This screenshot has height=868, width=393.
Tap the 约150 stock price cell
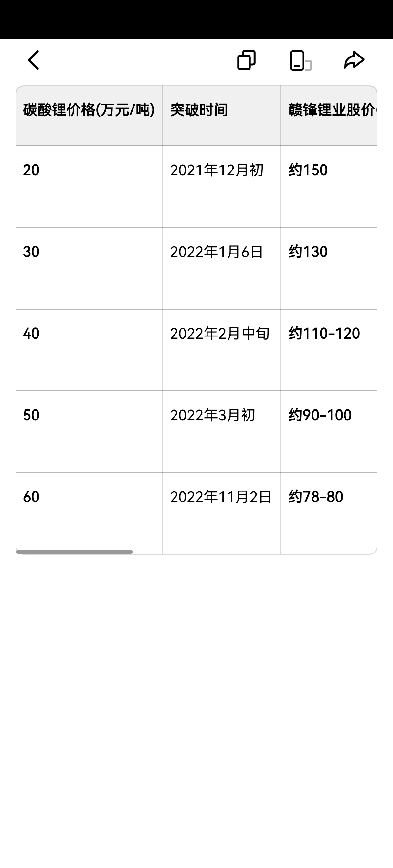(308, 170)
